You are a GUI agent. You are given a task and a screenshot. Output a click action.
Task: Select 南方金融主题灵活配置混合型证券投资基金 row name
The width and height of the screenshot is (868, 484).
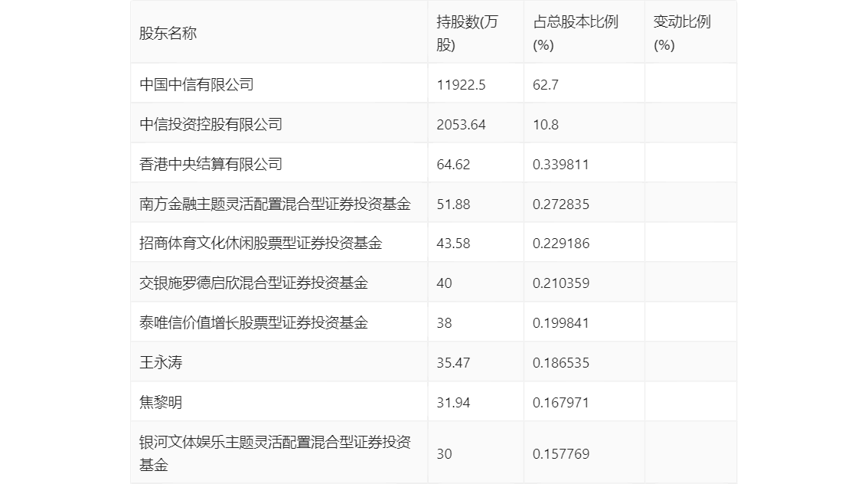(x=275, y=204)
